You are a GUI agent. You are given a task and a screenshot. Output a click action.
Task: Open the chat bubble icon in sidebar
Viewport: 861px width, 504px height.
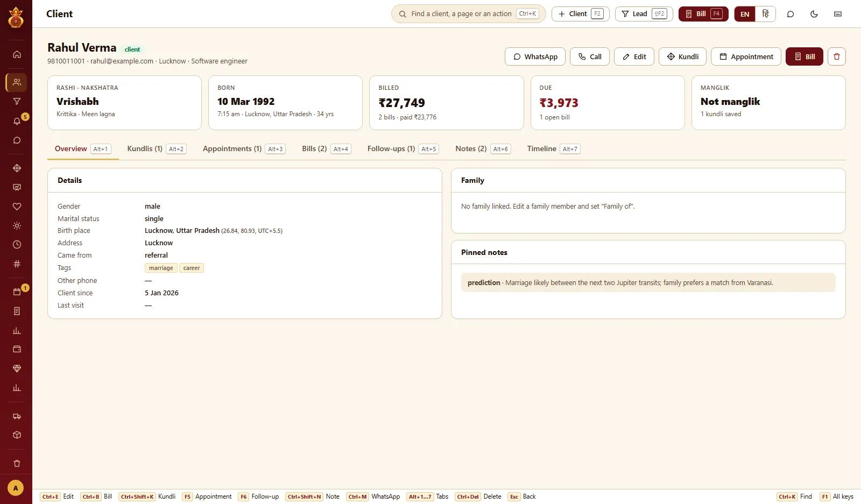click(x=17, y=140)
